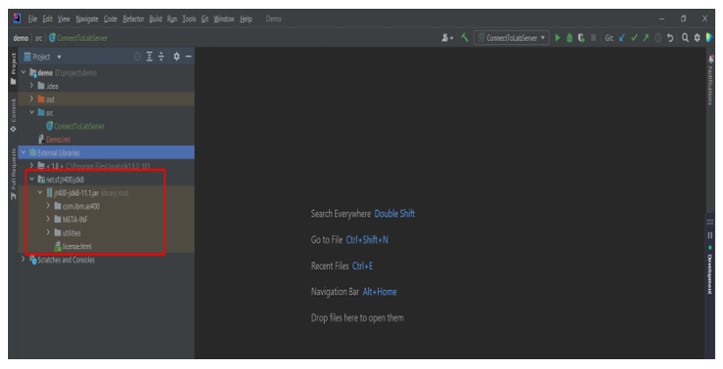Click the IntelliJ logo in title bar
The height and width of the screenshot is (369, 723).
(17, 18)
